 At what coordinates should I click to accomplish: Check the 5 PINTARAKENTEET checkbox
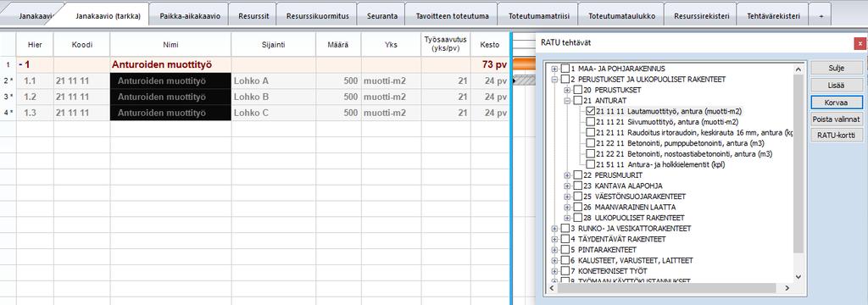click(x=565, y=250)
